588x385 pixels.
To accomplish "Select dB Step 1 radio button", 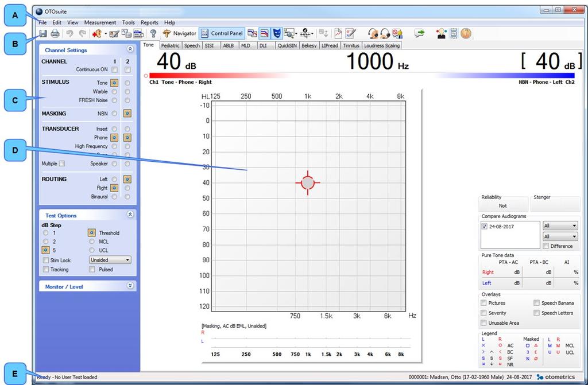I will coord(46,233).
